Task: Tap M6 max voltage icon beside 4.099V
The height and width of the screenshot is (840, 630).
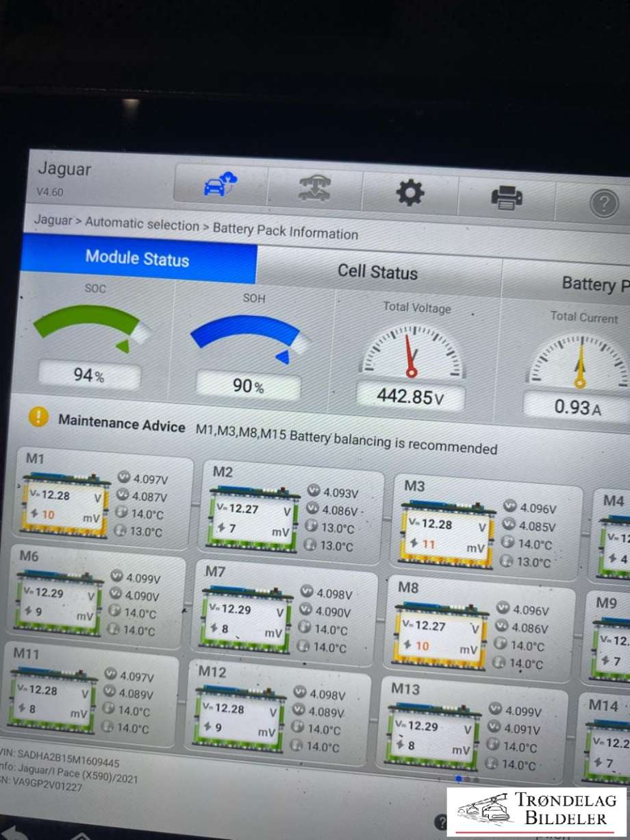Action: [x=117, y=577]
